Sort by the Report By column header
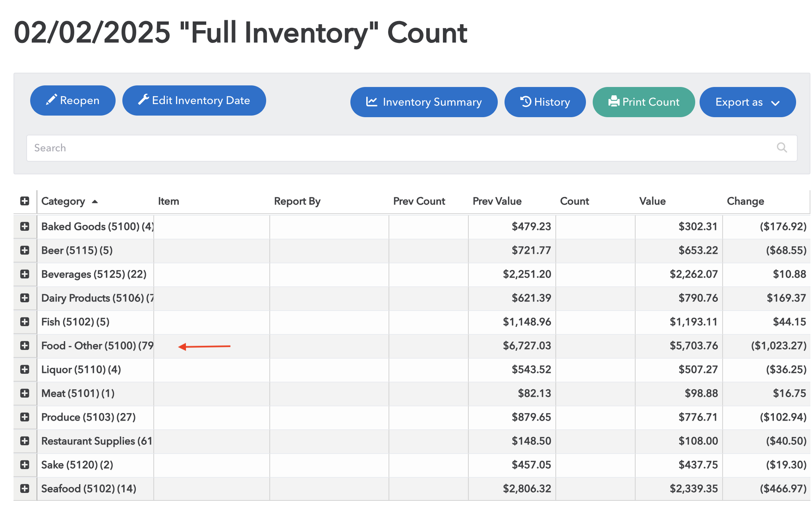Viewport: 812px width, 506px height. point(297,201)
